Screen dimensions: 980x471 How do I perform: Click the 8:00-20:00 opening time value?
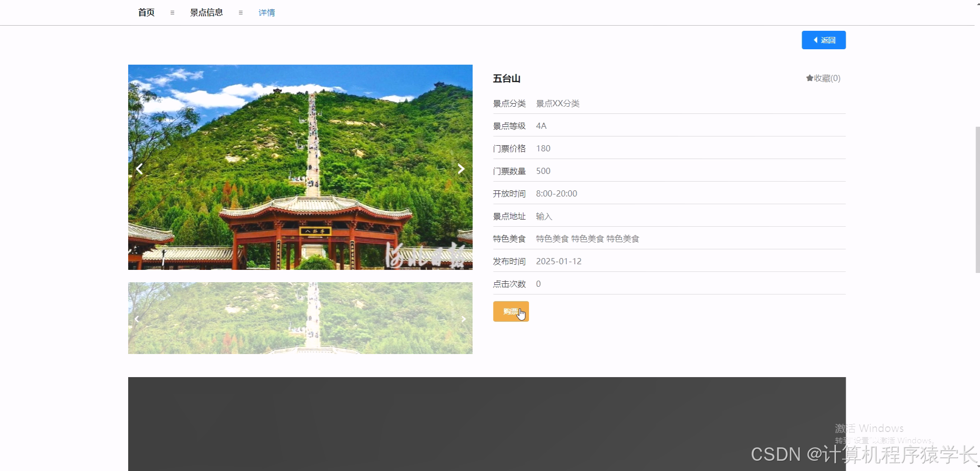point(557,193)
